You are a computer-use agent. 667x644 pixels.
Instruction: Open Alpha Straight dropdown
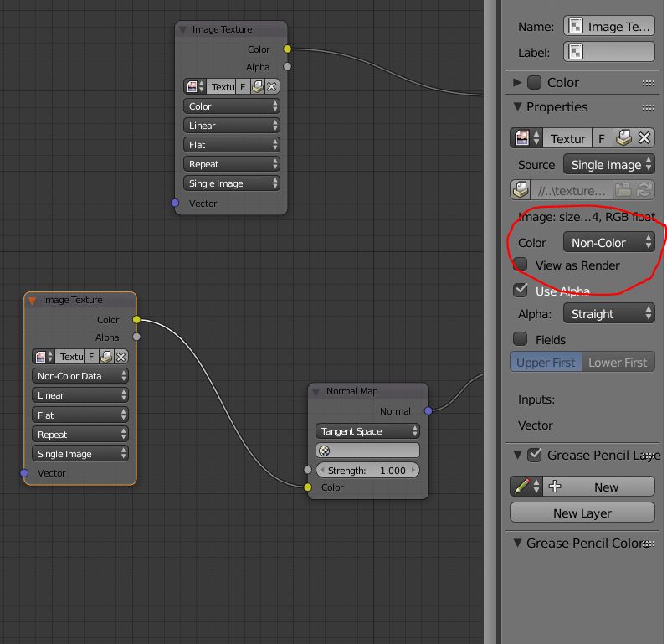[609, 314]
